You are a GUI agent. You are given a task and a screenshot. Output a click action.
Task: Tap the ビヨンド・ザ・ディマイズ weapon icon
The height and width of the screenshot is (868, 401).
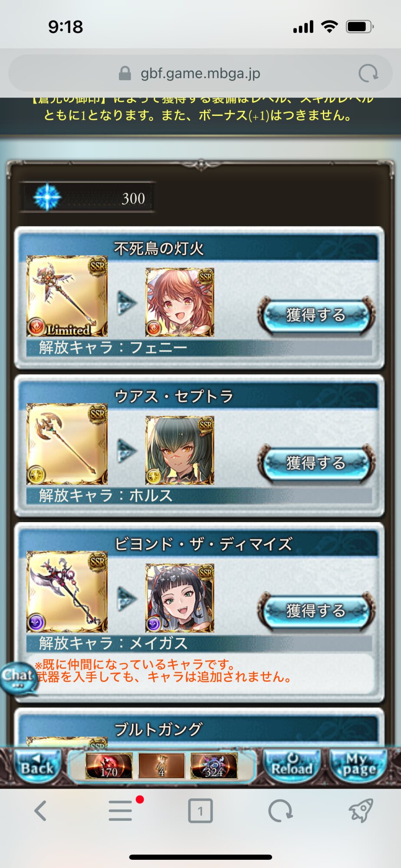click(x=67, y=592)
